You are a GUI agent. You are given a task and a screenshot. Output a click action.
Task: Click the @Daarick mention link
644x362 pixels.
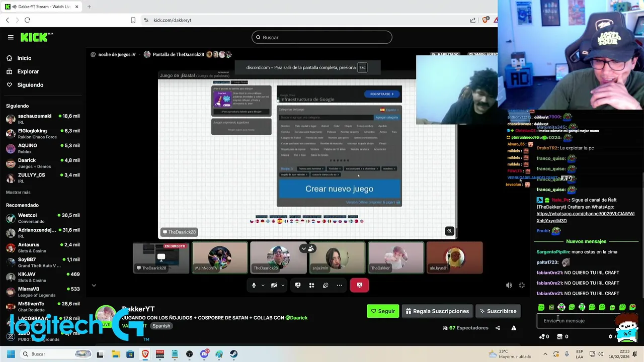coord(296,318)
